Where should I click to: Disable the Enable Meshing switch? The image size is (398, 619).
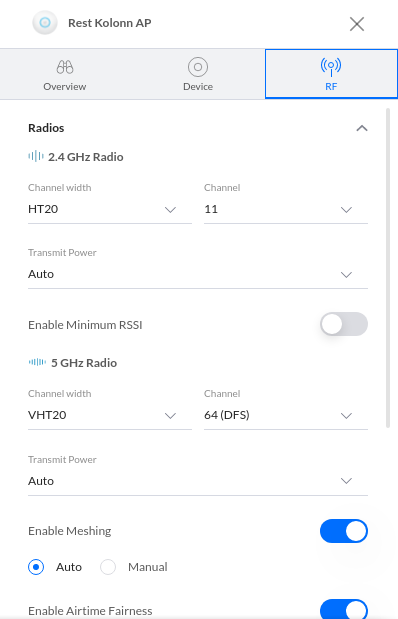[344, 531]
